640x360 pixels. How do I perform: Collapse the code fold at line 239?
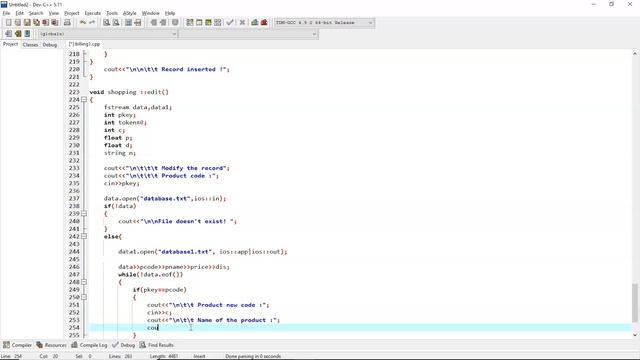point(84,213)
